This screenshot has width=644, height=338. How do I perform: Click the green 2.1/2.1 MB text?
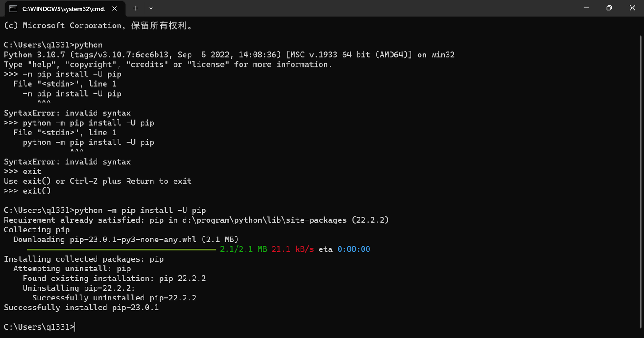click(x=243, y=249)
